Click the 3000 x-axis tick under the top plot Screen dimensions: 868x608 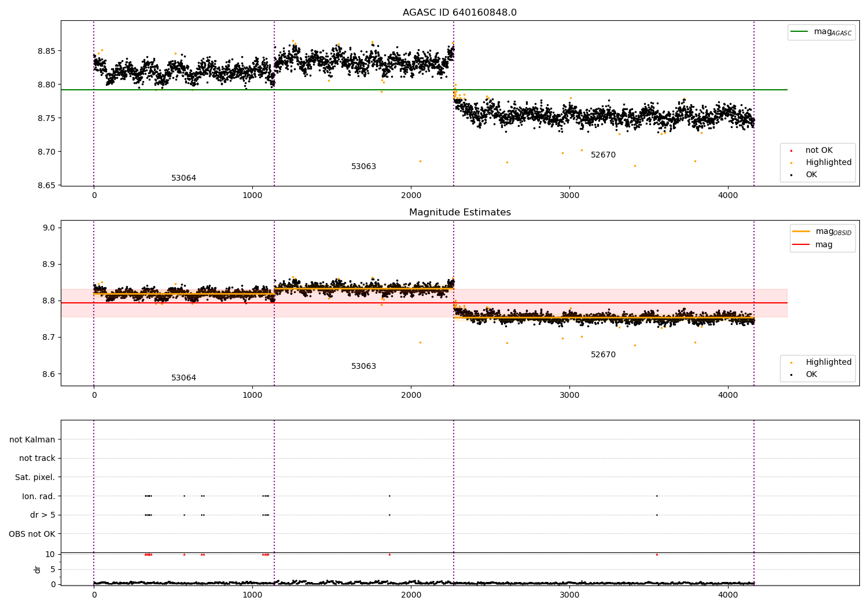tap(569, 196)
